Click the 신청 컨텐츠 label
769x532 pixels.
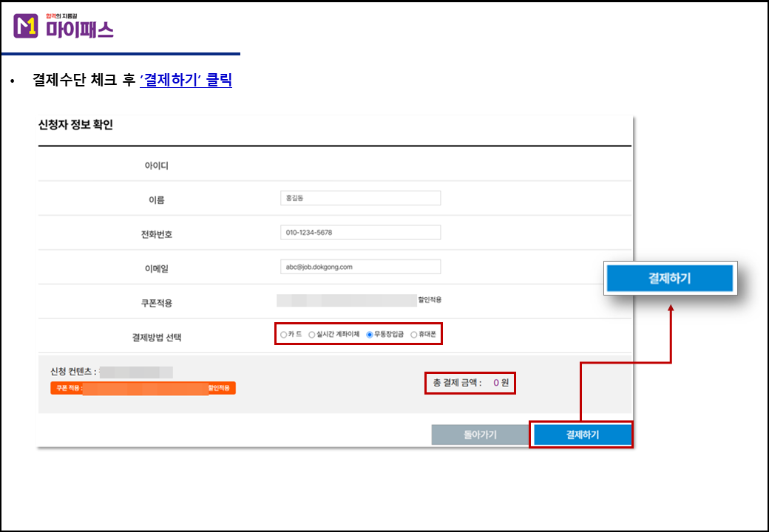click(x=69, y=371)
